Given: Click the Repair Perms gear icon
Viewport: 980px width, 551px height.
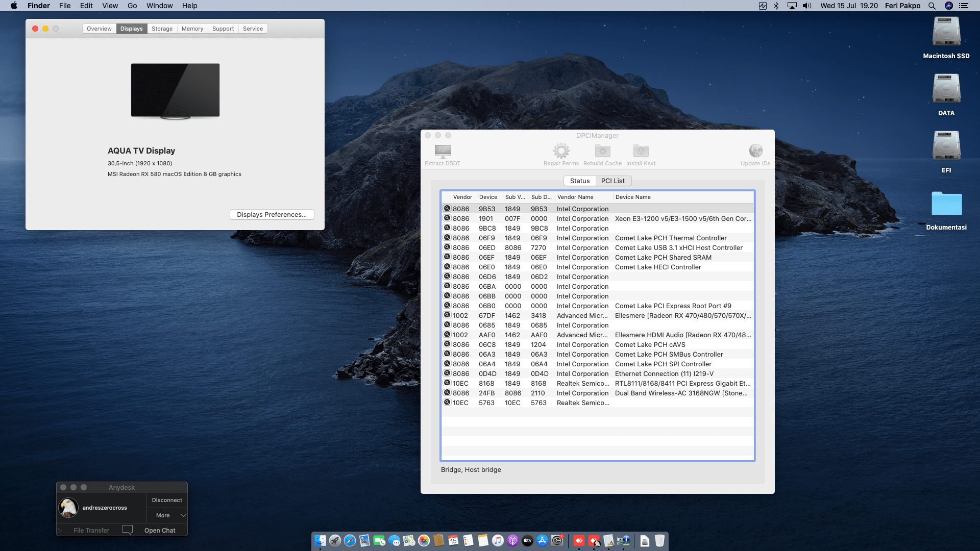Looking at the screenshot, I should point(561,151).
